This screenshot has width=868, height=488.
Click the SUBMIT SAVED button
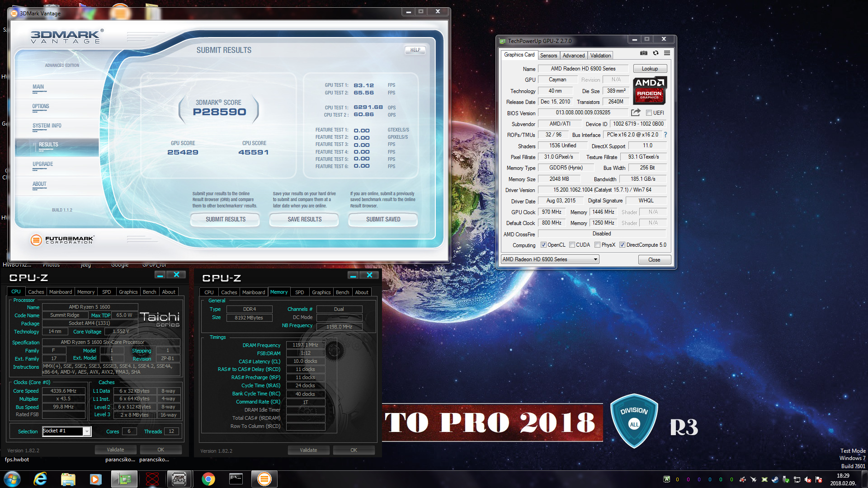coord(383,220)
